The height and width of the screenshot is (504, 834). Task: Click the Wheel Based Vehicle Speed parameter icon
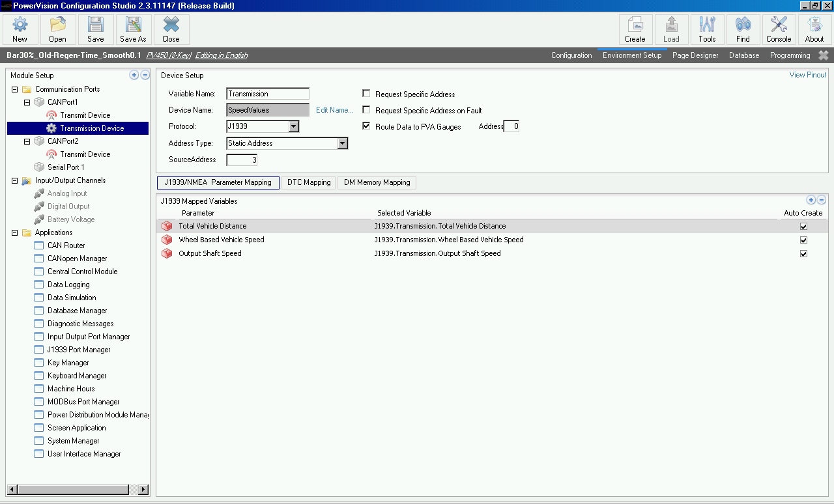point(167,240)
